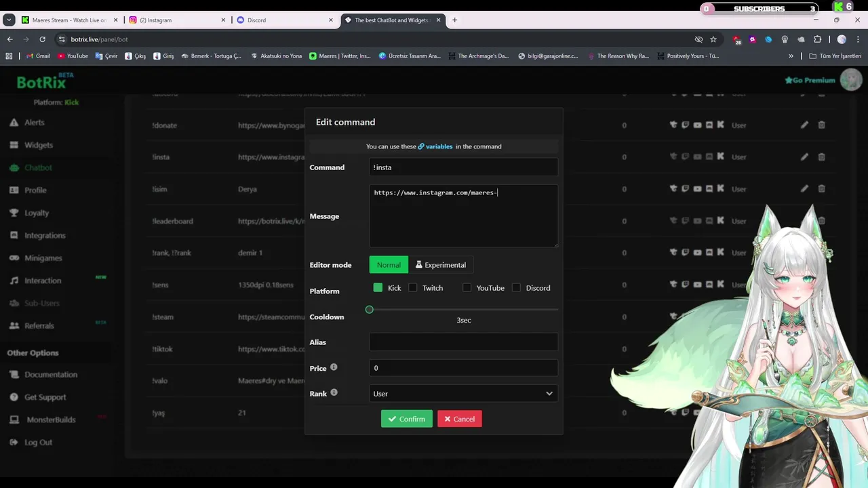This screenshot has width=868, height=488.
Task: Toggle Kick platform icon in !donate row
Action: pos(720,125)
